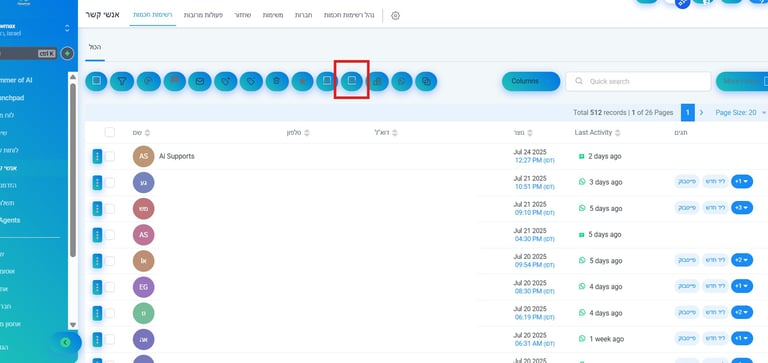
Task: Click the add contact icon in toolbar
Action: pos(96,81)
